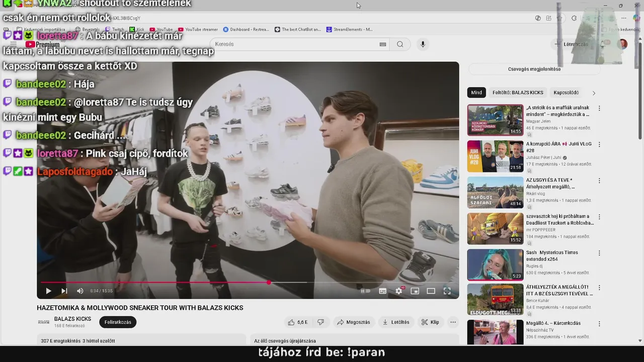Open Kedvencek importálása bookmark

[41, 30]
